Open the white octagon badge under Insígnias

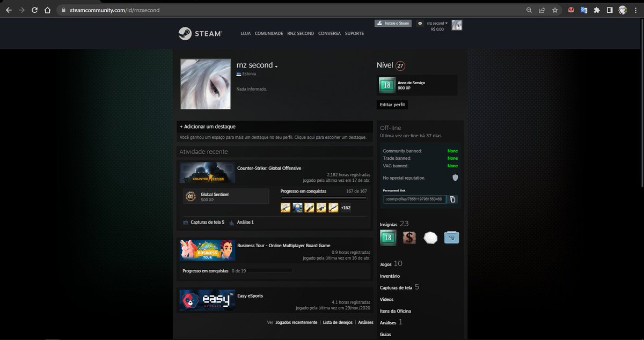[x=430, y=237]
